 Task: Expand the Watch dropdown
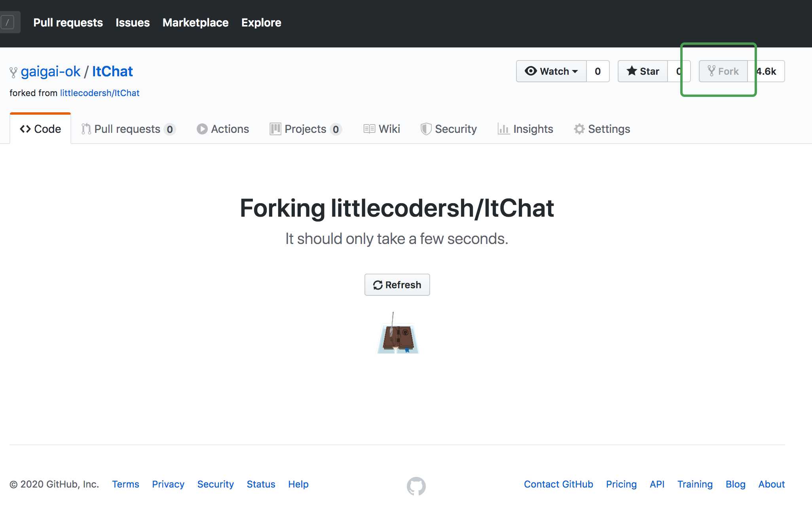(x=551, y=71)
